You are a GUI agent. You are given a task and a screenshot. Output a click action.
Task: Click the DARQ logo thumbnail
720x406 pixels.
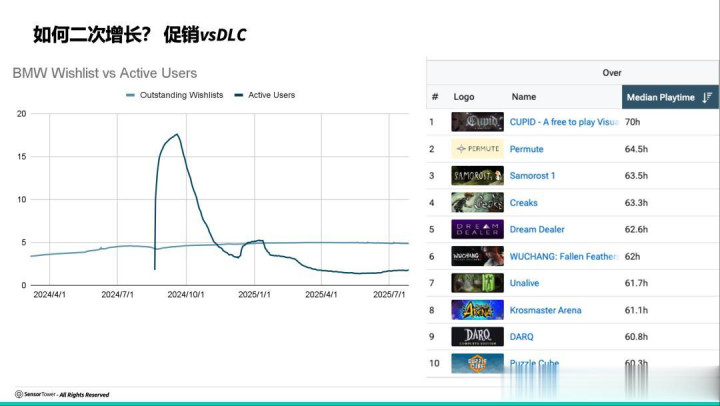click(x=477, y=337)
